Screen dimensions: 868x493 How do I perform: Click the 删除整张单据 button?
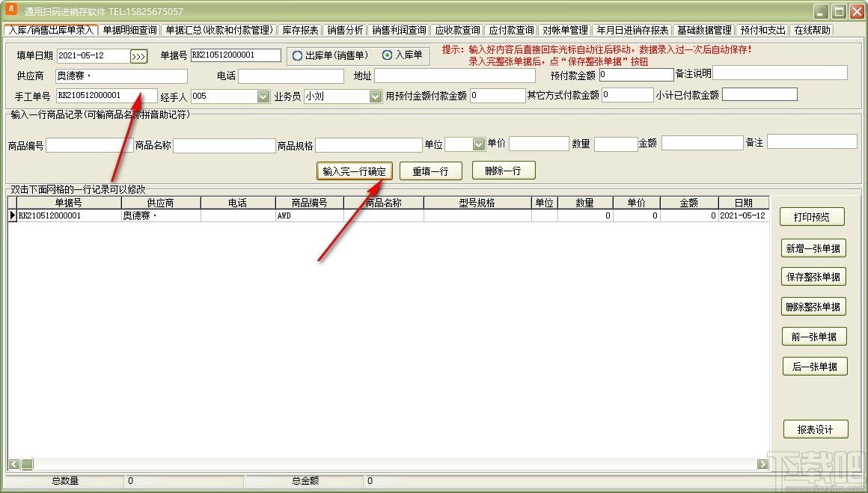pos(814,306)
